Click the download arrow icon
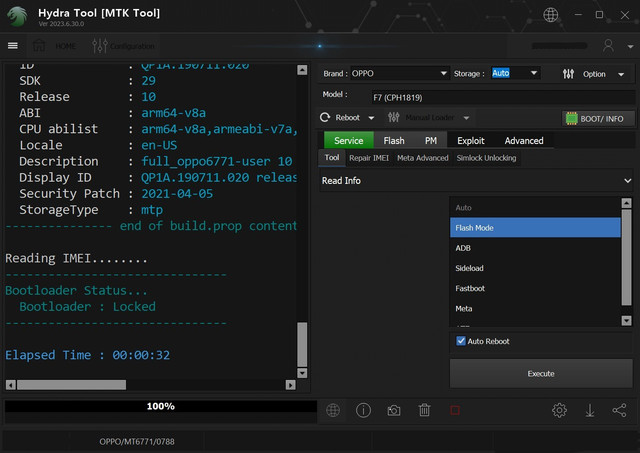This screenshot has height=453, width=640. pyautogui.click(x=589, y=410)
